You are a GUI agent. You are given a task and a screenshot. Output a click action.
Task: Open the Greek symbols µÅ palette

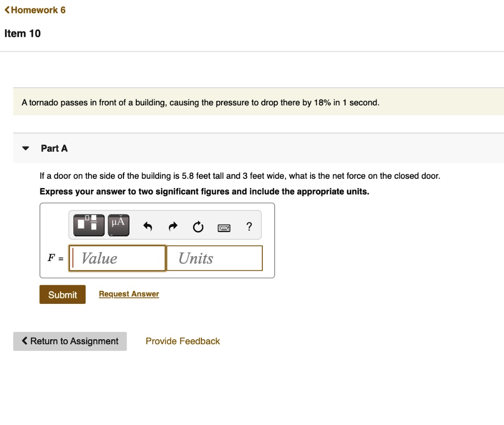coord(118,225)
